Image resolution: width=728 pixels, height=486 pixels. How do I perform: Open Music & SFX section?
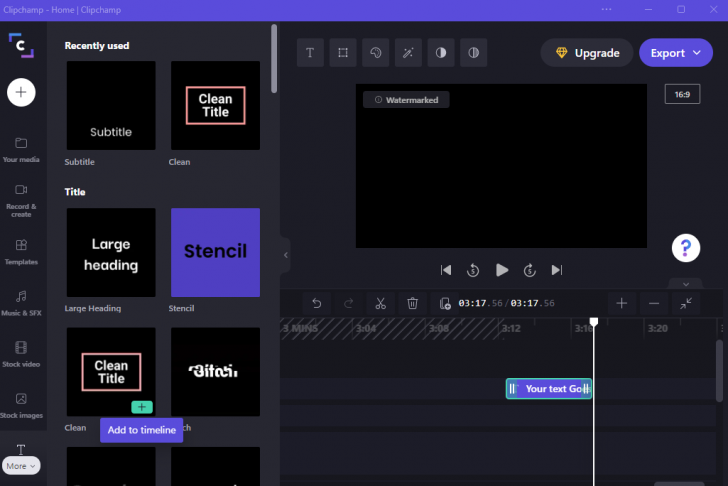pos(21,303)
